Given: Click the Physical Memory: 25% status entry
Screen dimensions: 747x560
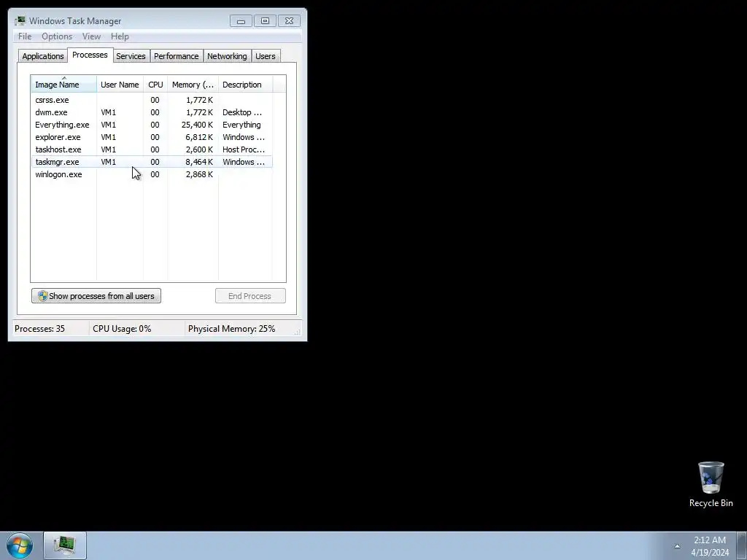Looking at the screenshot, I should pos(231,329).
